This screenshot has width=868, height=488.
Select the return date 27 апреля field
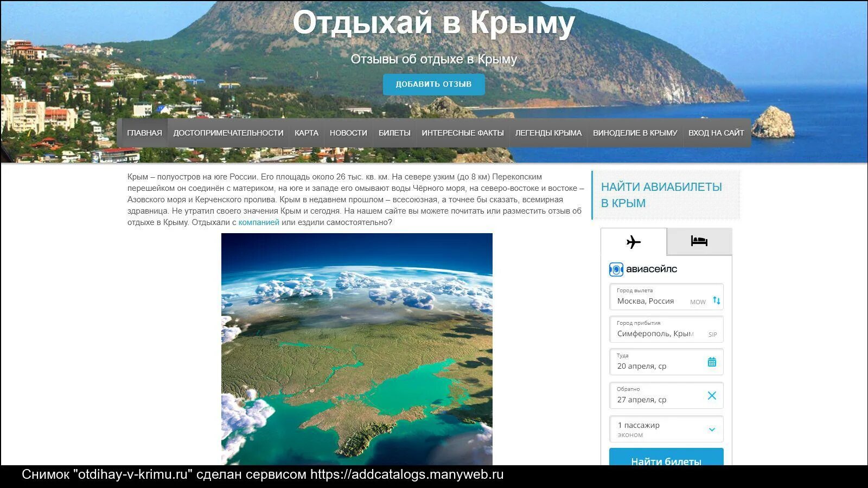tap(666, 395)
